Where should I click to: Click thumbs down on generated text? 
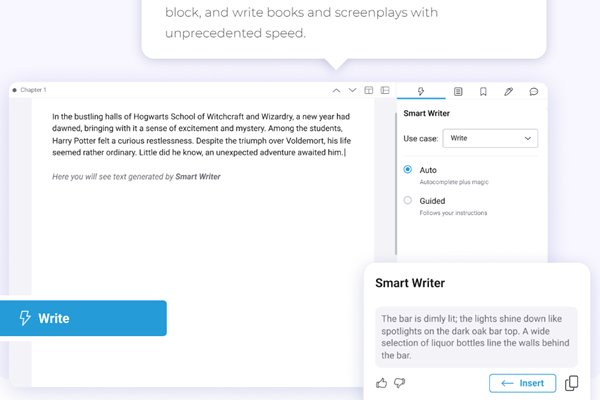point(399,383)
